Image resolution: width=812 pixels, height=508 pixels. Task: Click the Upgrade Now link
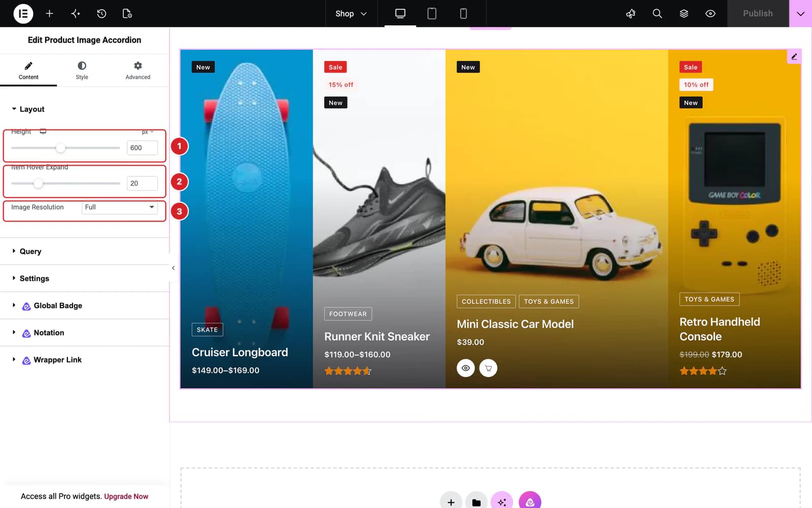point(126,496)
